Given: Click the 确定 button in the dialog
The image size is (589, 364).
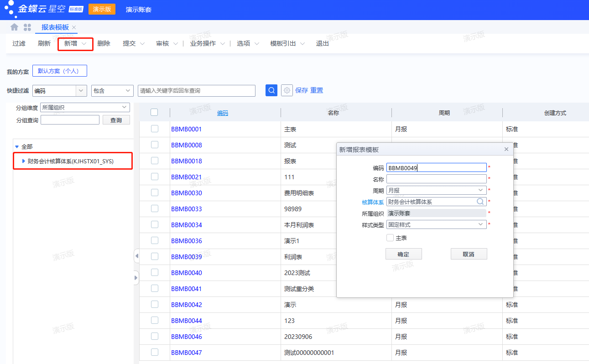Looking at the screenshot, I should (403, 254).
